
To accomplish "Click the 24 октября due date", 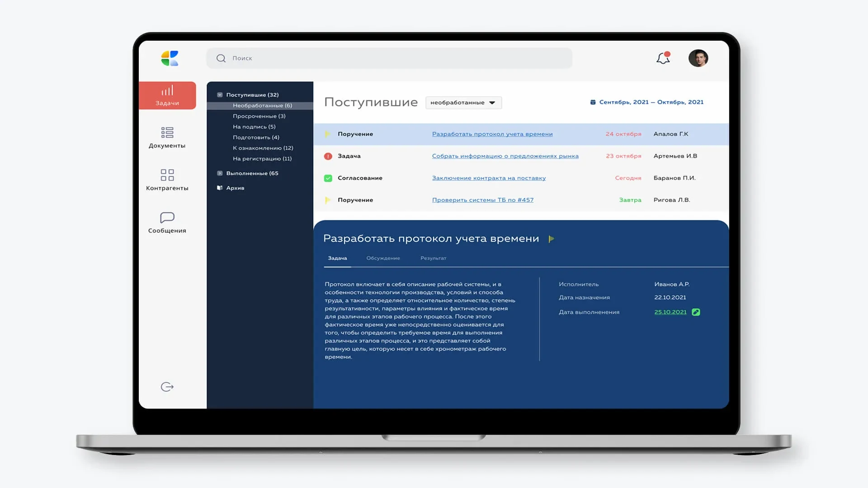I will 623,134.
